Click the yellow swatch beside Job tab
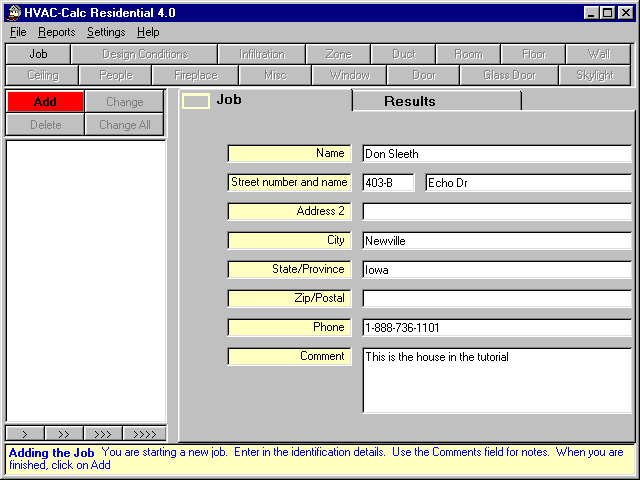 [x=196, y=101]
